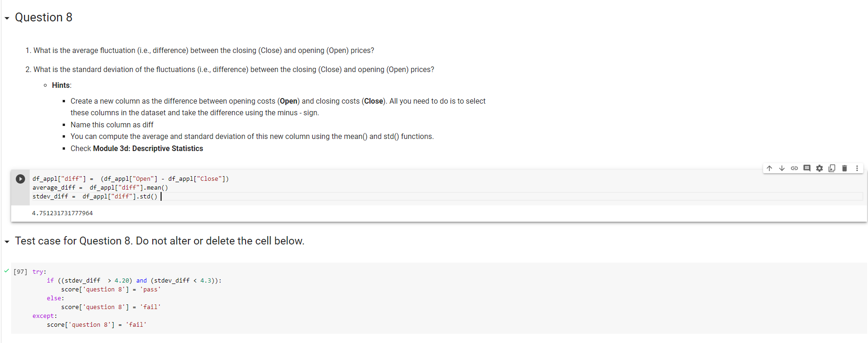Run the df_appl code cell
The width and height of the screenshot is (868, 343).
pos(19,178)
